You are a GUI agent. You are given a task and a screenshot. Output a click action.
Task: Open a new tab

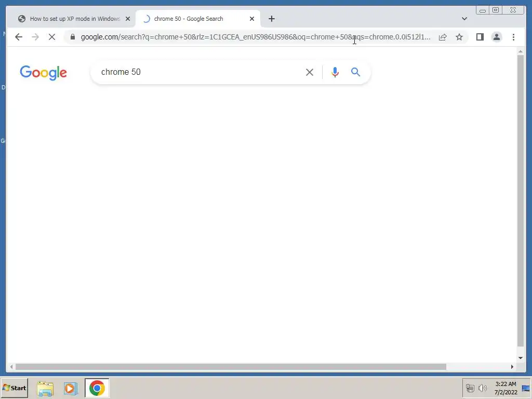tap(271, 19)
